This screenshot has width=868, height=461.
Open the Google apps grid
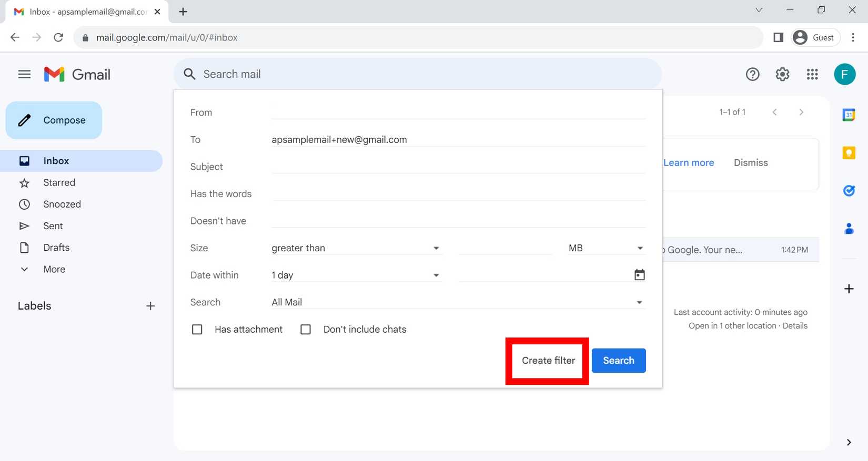point(812,75)
